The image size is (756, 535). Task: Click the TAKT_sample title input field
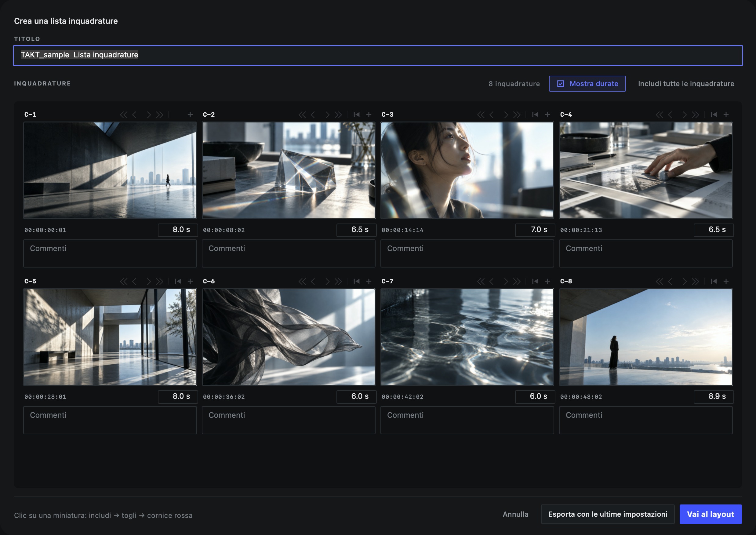tap(378, 55)
